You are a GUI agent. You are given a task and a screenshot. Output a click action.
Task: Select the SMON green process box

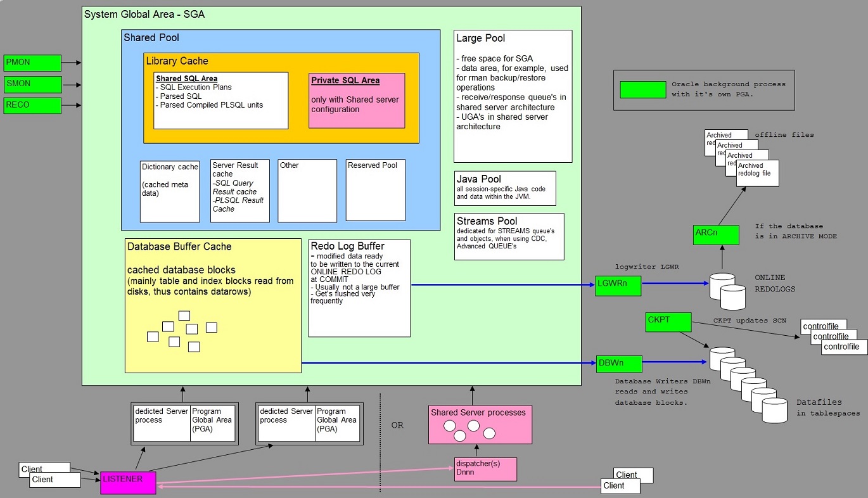click(32, 84)
